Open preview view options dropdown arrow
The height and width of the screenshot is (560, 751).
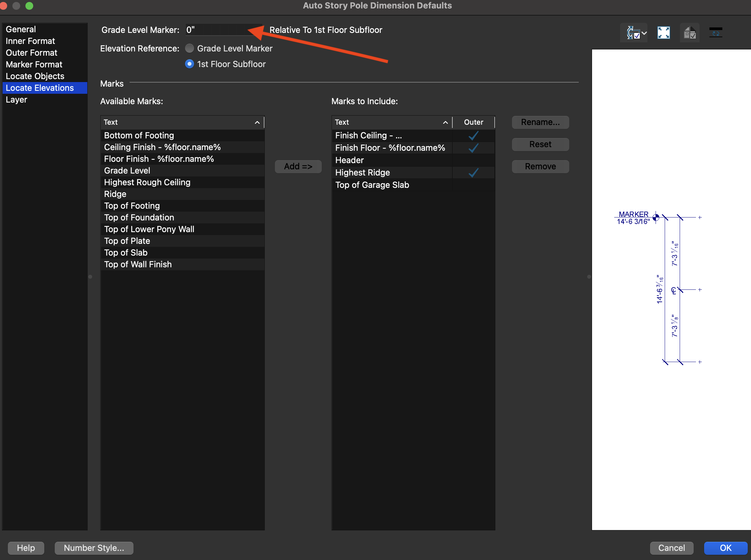644,33
